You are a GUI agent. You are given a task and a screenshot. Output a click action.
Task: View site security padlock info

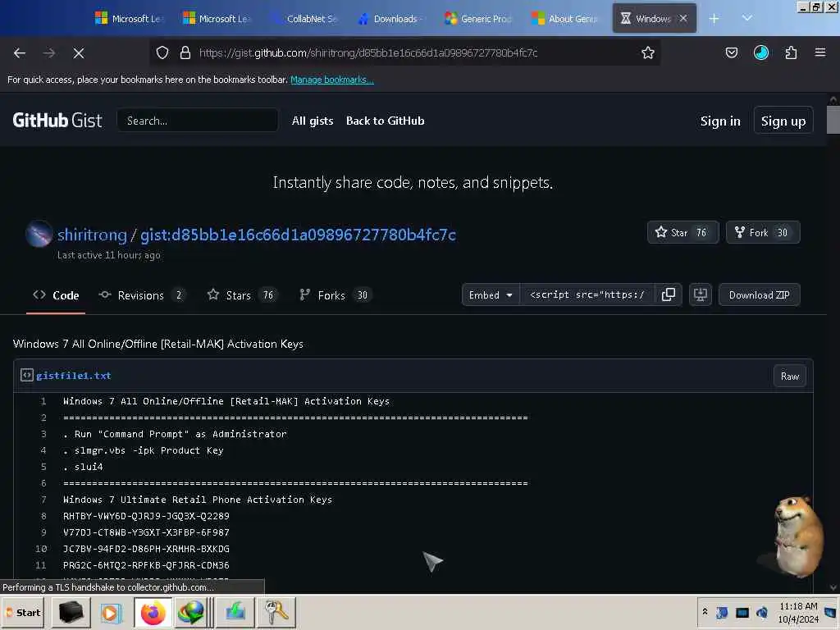[185, 52]
